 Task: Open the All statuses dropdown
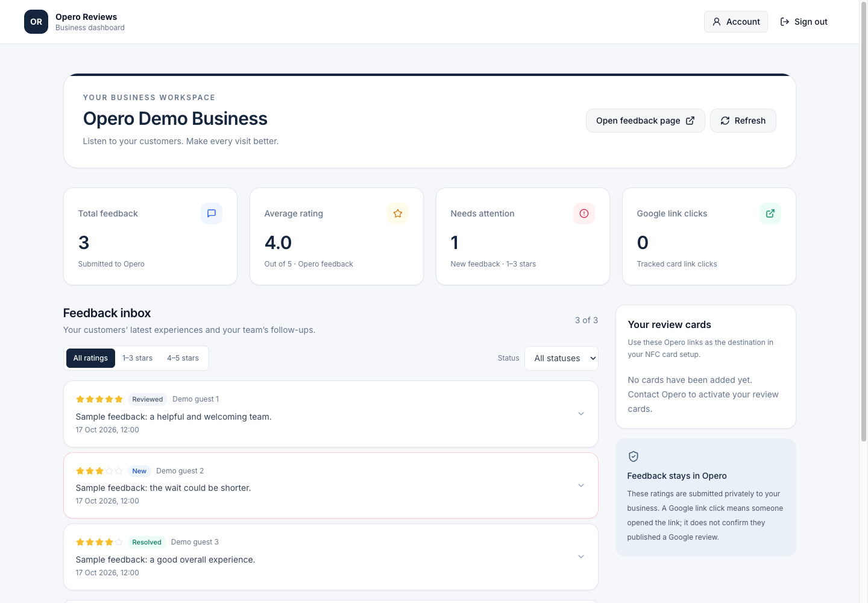click(561, 358)
